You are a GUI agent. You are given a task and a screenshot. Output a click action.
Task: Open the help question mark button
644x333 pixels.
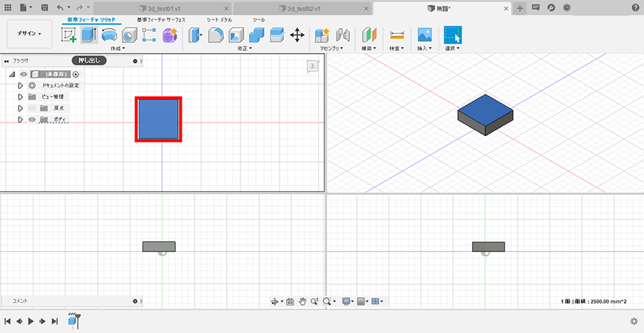point(635,7)
